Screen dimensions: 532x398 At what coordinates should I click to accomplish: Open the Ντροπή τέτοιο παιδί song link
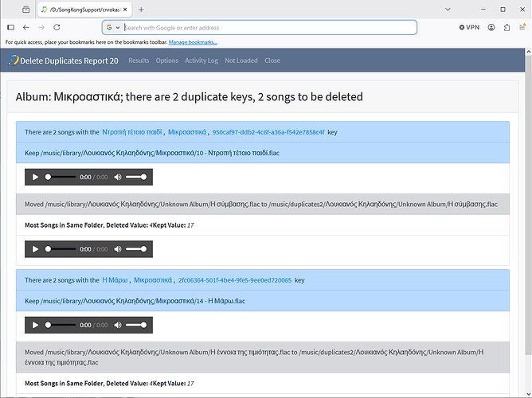coord(132,132)
